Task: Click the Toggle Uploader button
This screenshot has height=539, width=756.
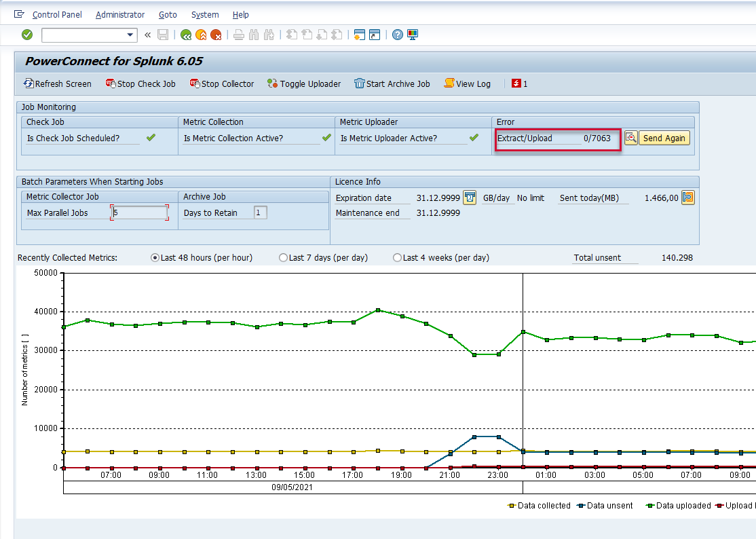Action: 304,83
